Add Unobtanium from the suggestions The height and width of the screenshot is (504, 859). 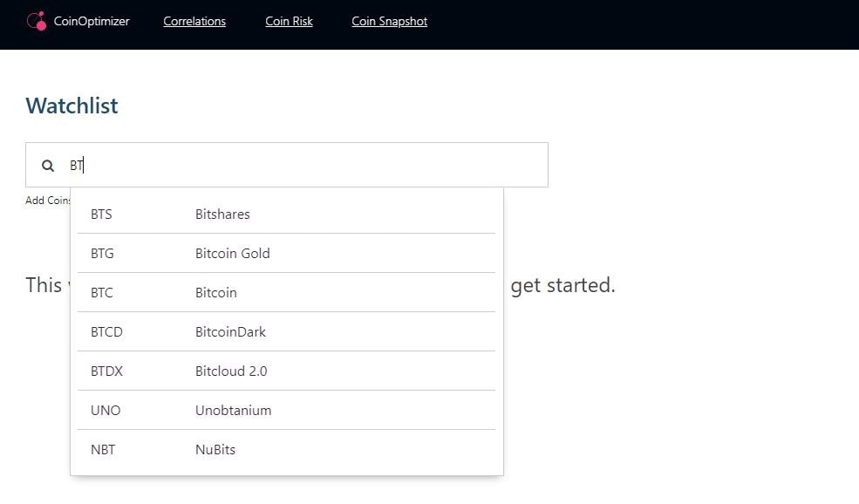tap(233, 410)
